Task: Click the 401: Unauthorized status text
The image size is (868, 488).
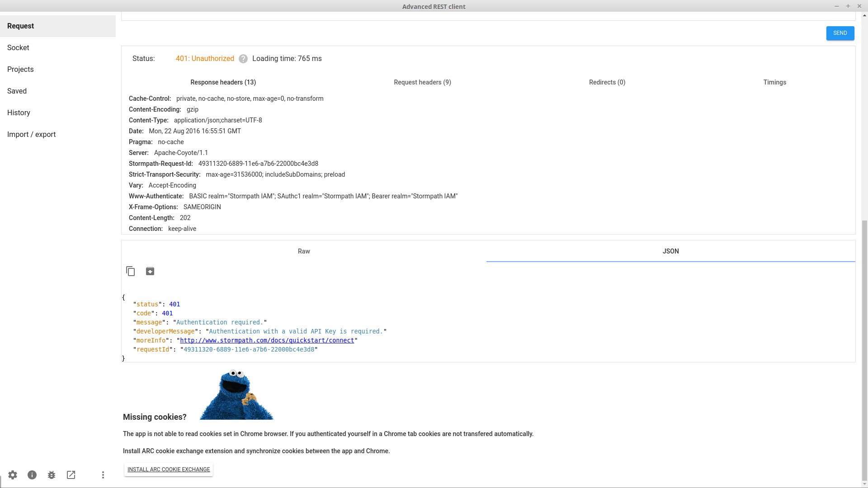Action: coord(205,59)
